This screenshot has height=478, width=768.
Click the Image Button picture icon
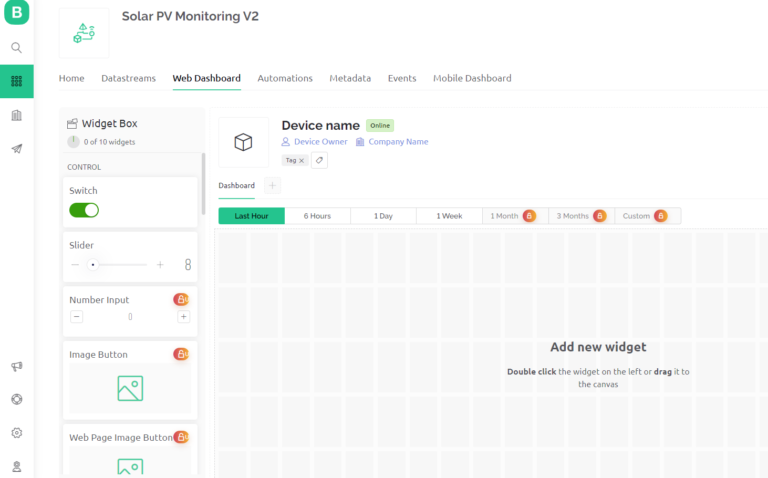click(130, 388)
